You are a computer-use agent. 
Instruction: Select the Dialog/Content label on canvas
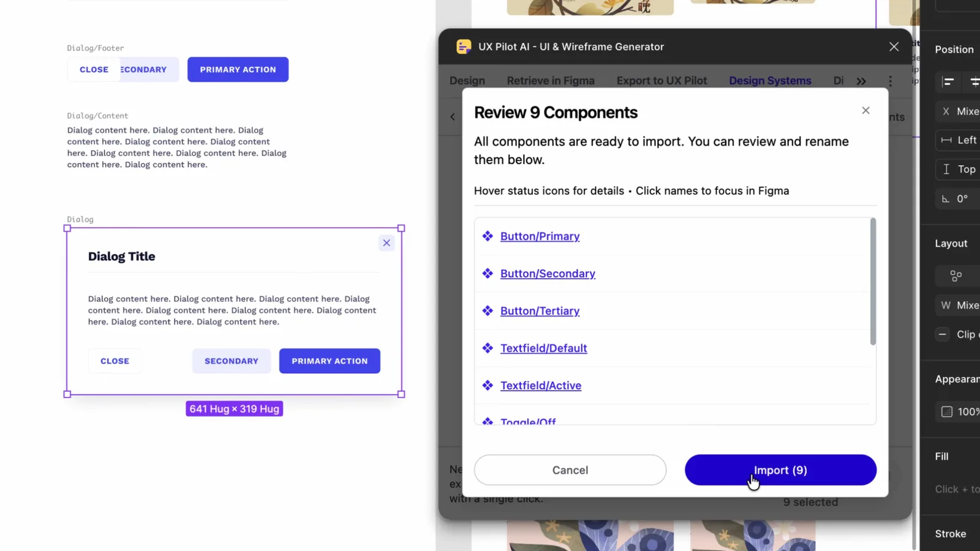pyautogui.click(x=97, y=116)
